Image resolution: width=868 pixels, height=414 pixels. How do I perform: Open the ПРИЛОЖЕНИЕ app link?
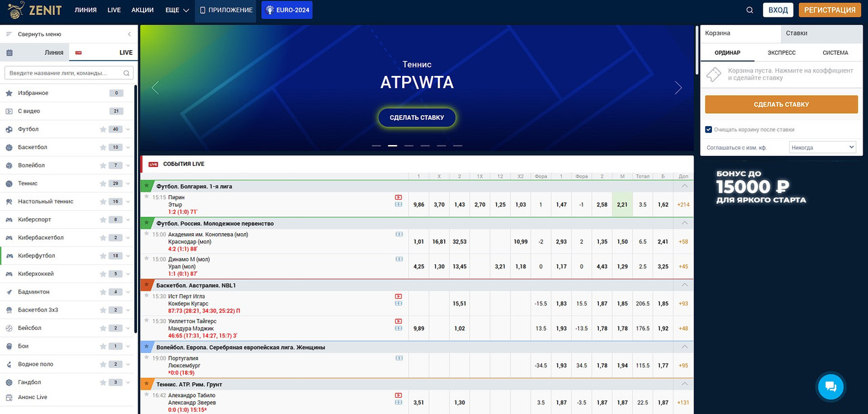point(226,10)
